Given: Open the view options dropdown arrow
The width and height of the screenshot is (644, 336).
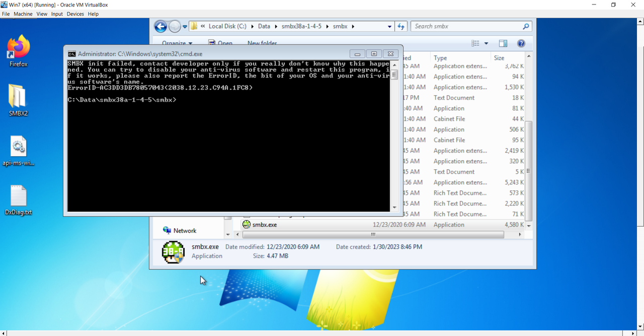Looking at the screenshot, I should click(486, 43).
